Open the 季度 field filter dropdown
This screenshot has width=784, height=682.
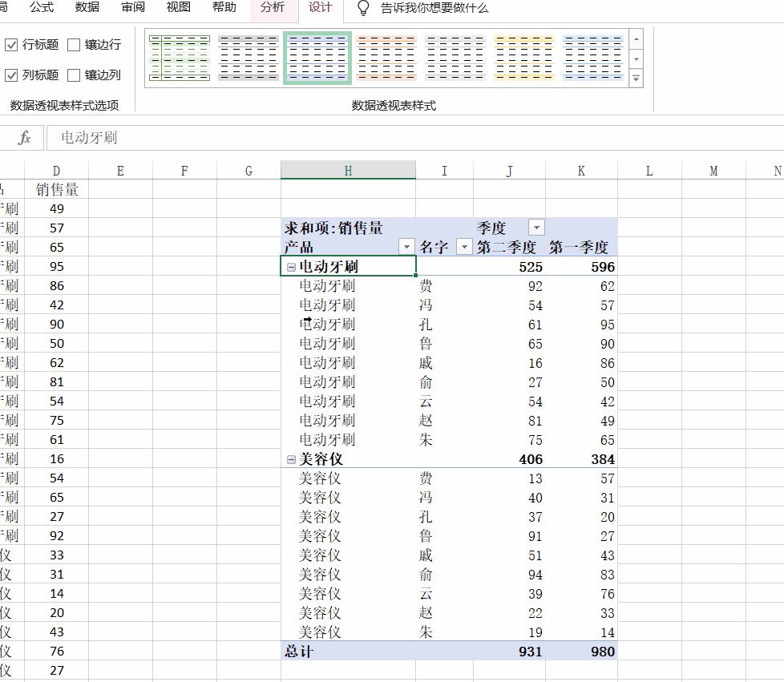[x=535, y=227]
